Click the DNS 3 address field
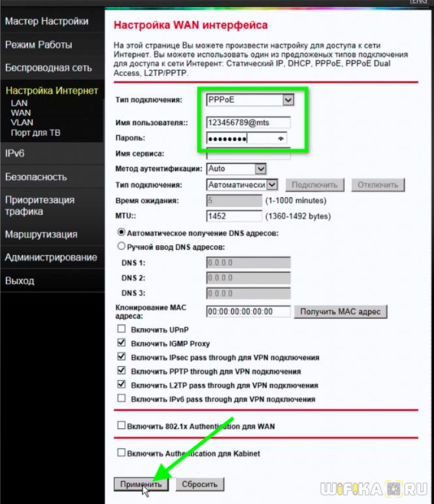 [x=248, y=293]
